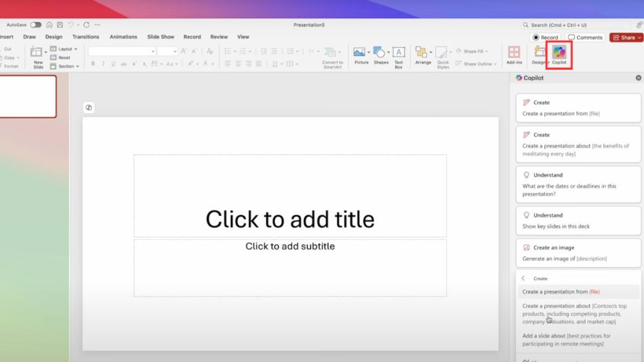
Task: Open the Designer tool
Action: 538,54
